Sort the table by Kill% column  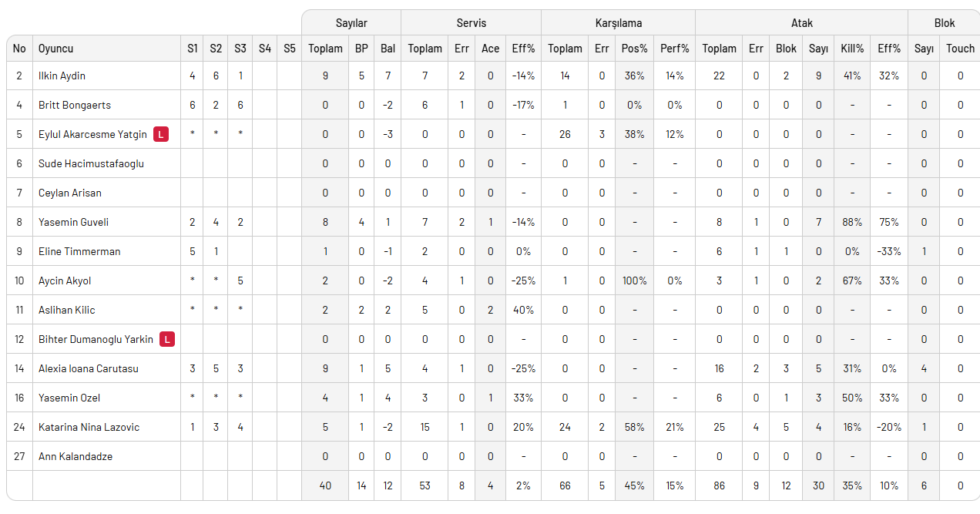pos(852,49)
